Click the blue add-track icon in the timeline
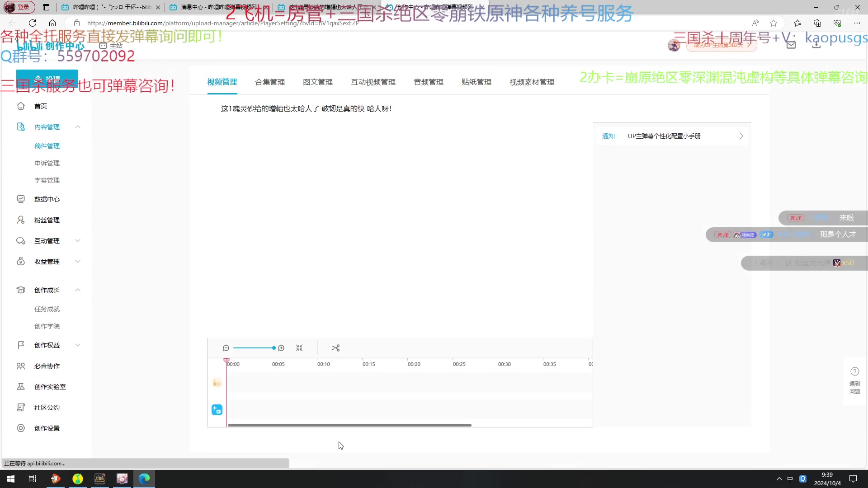The width and height of the screenshot is (868, 488). 217,410
